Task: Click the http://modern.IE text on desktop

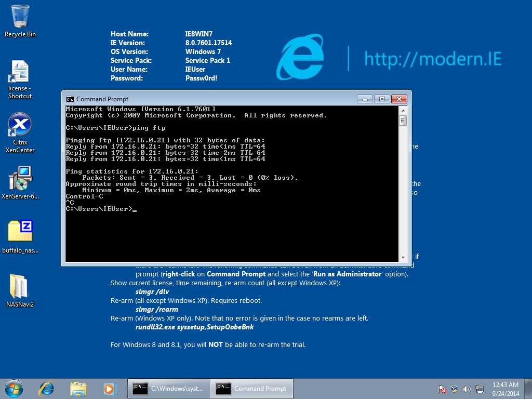Action: pos(433,59)
